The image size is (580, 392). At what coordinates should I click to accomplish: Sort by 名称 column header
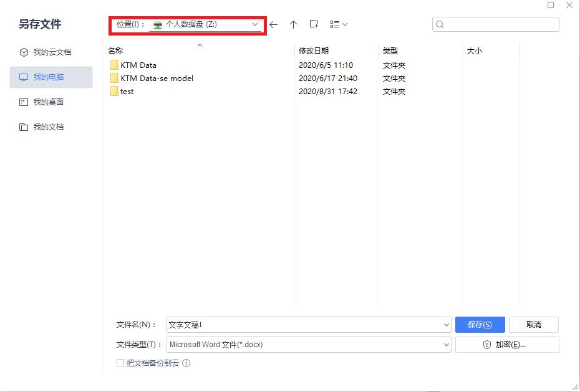[x=115, y=51]
